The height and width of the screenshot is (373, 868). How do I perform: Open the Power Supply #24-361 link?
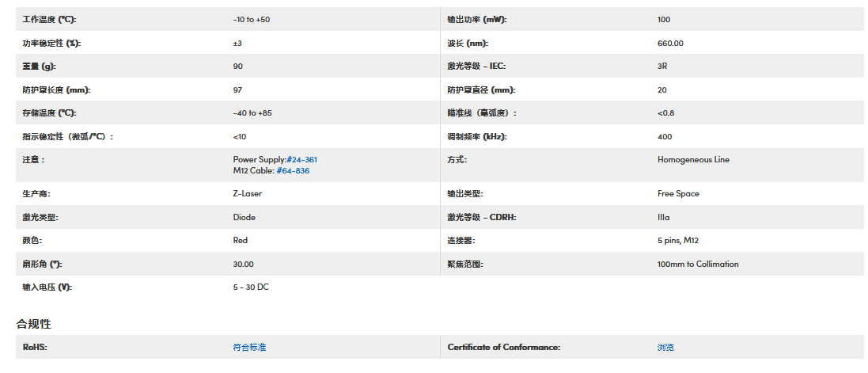point(301,160)
